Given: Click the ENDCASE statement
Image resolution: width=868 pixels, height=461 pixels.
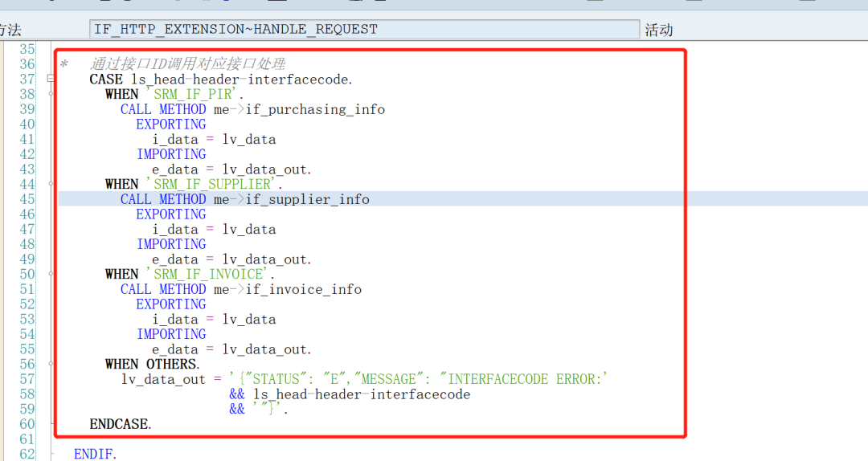Looking at the screenshot, I should 121,425.
